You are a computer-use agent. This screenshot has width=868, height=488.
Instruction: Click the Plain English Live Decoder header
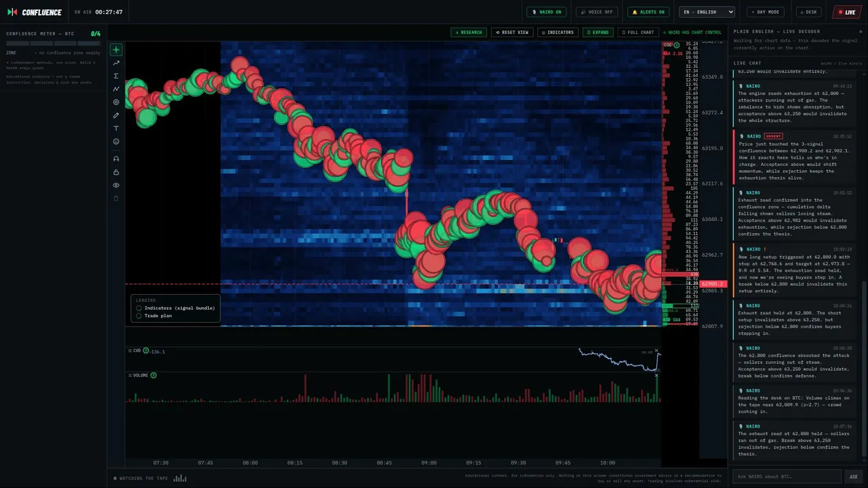pos(776,32)
